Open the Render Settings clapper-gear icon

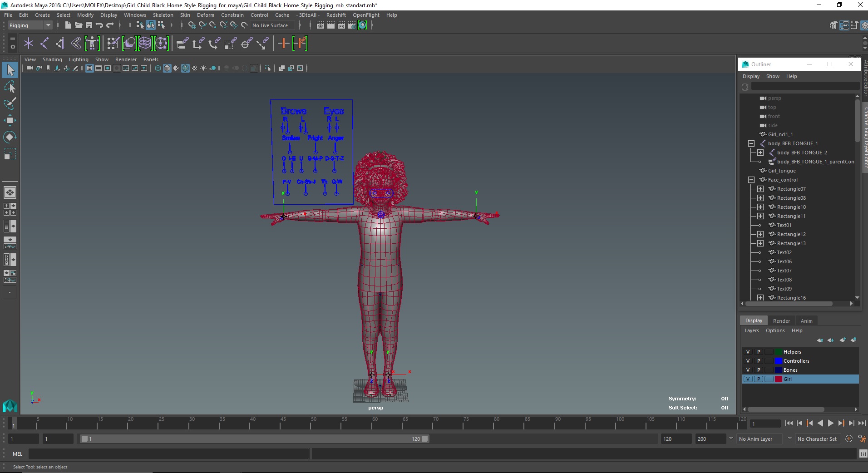point(352,25)
